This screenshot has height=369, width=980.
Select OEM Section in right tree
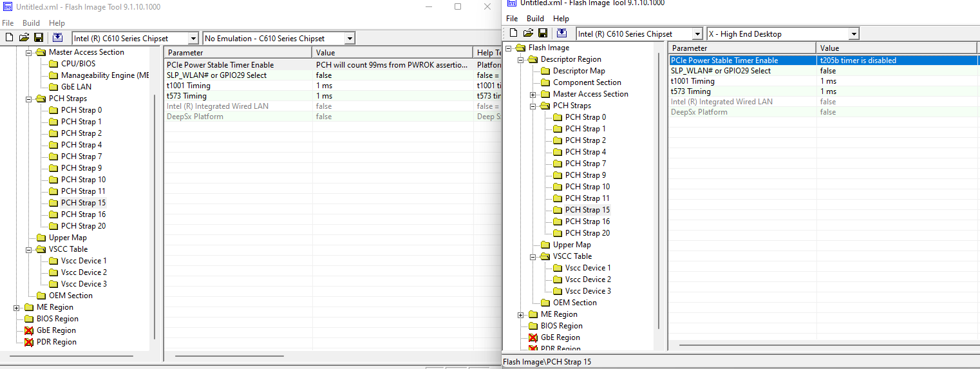click(x=574, y=303)
